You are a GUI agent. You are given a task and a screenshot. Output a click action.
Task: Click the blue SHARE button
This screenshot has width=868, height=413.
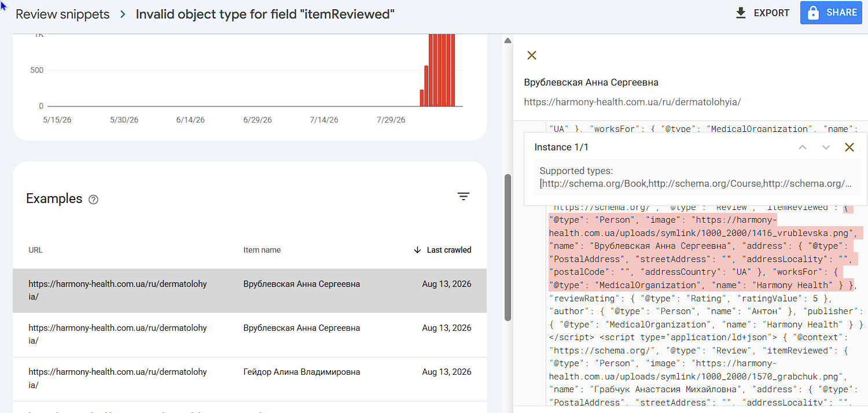coord(831,13)
